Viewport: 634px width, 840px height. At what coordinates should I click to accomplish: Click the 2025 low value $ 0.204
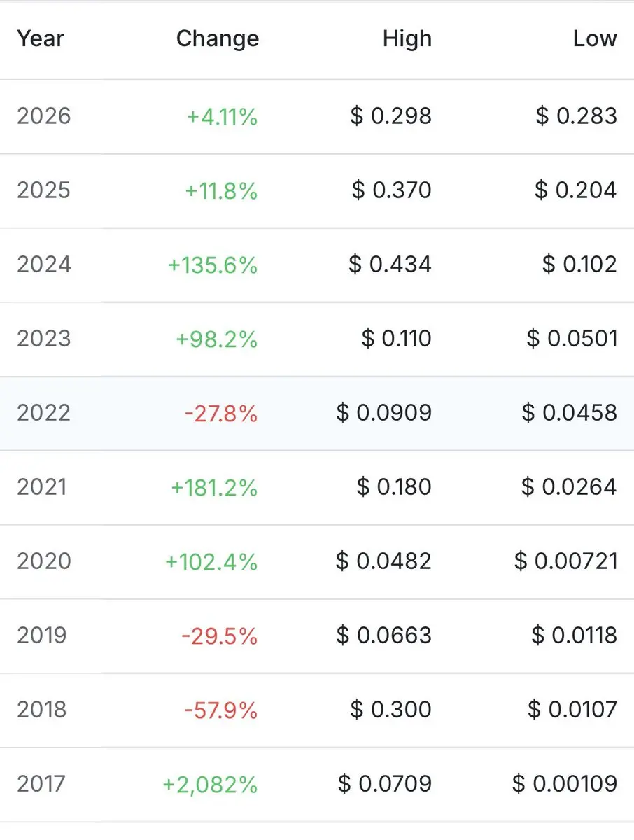coord(576,190)
